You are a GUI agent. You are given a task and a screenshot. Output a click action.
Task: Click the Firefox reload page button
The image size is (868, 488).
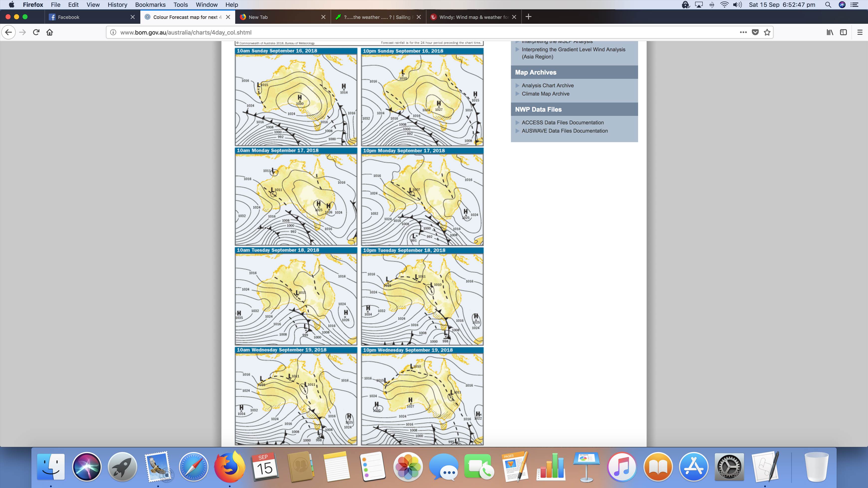click(36, 32)
